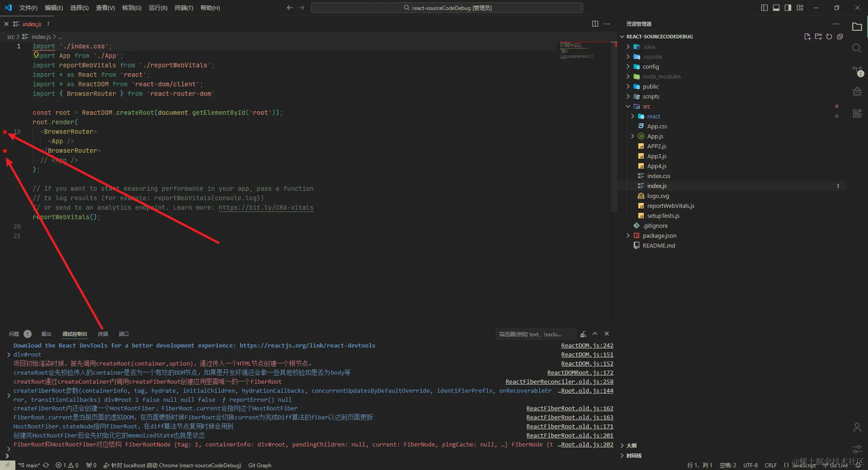Expand the config folder
Image resolution: width=868 pixels, height=470 pixels.
[x=628, y=66]
